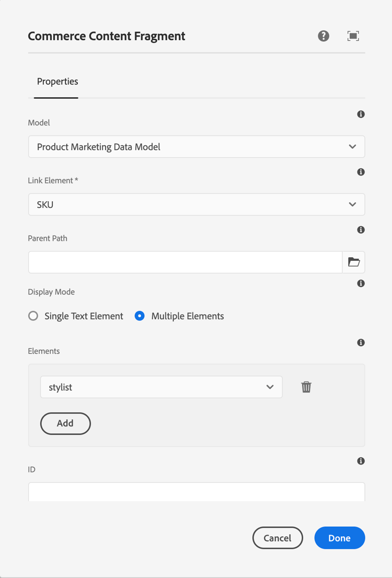Select the Single Text Element option
The width and height of the screenshot is (392, 578).
[x=33, y=316]
